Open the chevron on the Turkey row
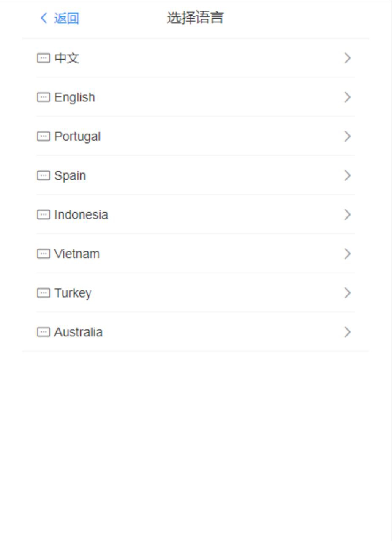 pyautogui.click(x=347, y=293)
